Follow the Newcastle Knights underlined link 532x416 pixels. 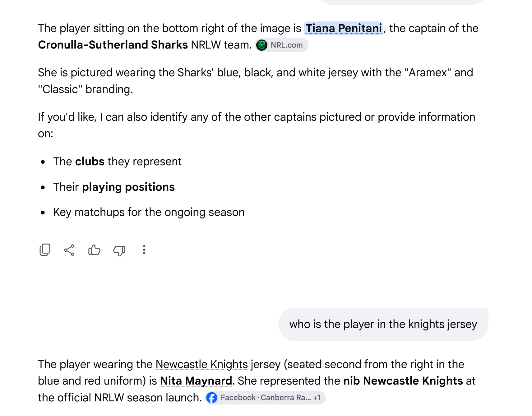click(202, 364)
